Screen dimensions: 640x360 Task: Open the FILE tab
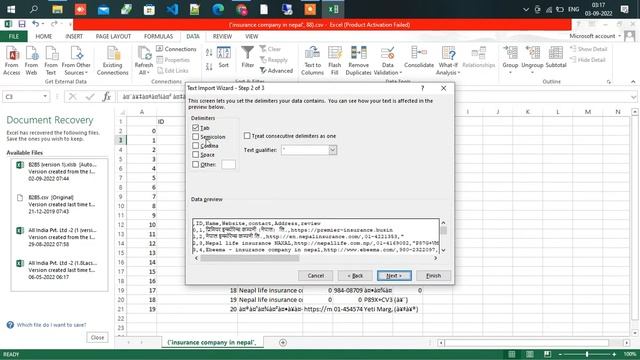point(13,36)
